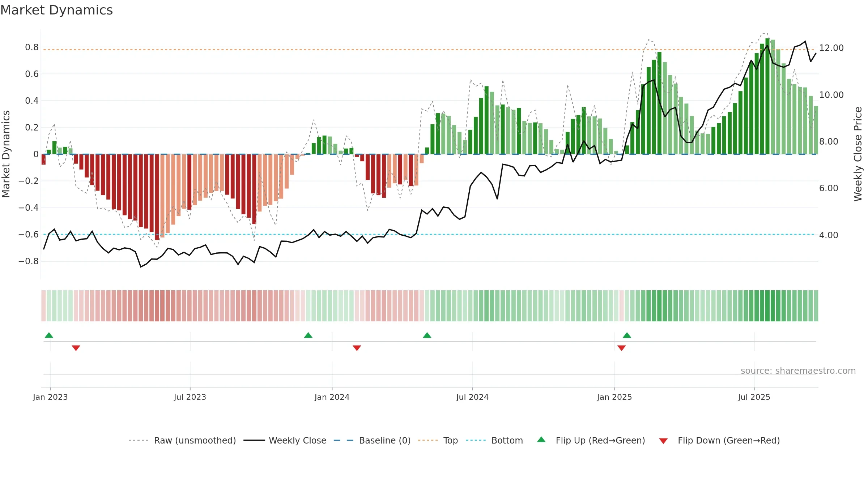Toggle Flip Up (Red→Green) legend entry

(591, 440)
